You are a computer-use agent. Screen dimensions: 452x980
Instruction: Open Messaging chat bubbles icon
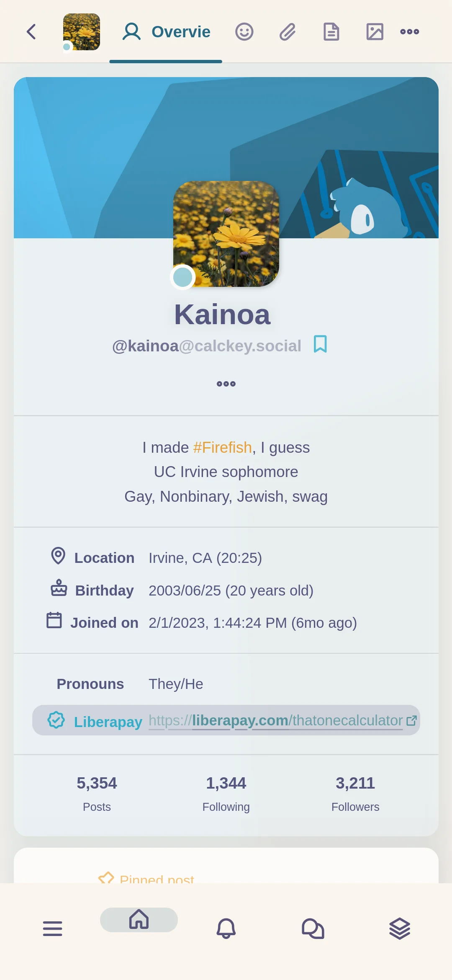[313, 928]
